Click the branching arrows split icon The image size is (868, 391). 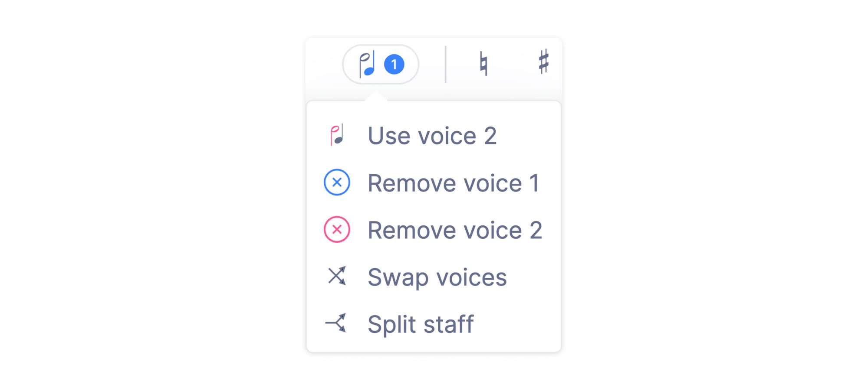tap(336, 323)
